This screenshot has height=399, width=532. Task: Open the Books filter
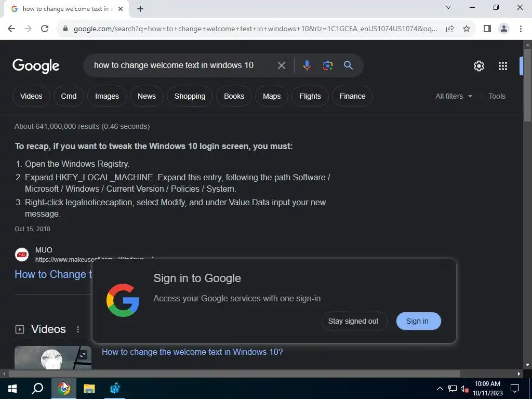pyautogui.click(x=234, y=96)
